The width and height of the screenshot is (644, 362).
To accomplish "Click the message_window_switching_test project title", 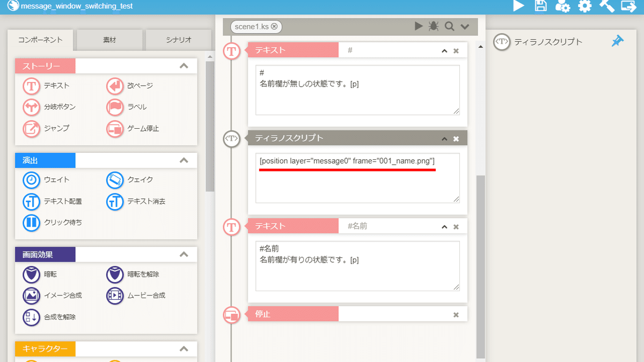I will click(77, 6).
